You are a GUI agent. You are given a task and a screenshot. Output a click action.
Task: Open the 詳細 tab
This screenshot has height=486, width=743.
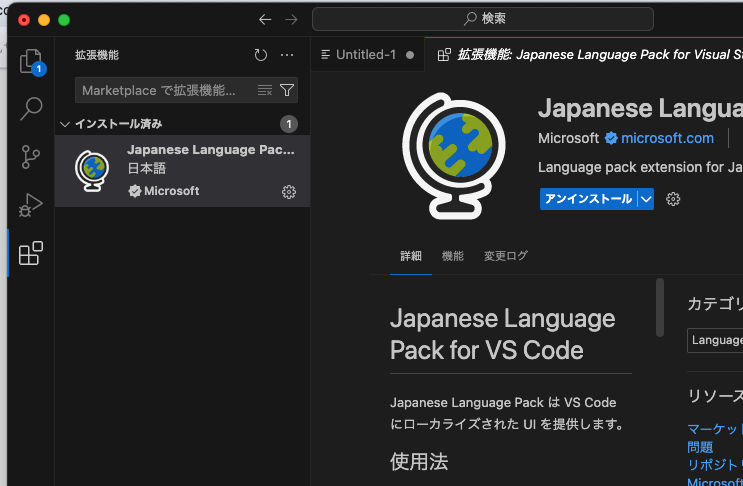pyautogui.click(x=411, y=256)
